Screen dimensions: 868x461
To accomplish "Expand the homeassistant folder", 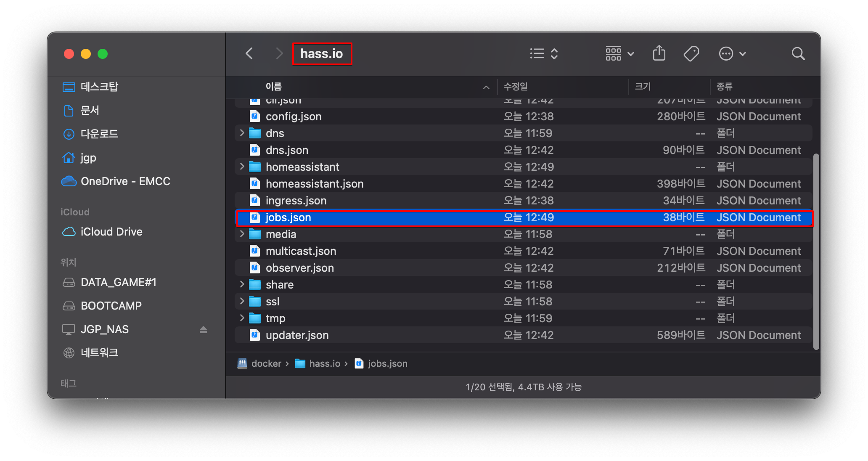I will coord(242,167).
